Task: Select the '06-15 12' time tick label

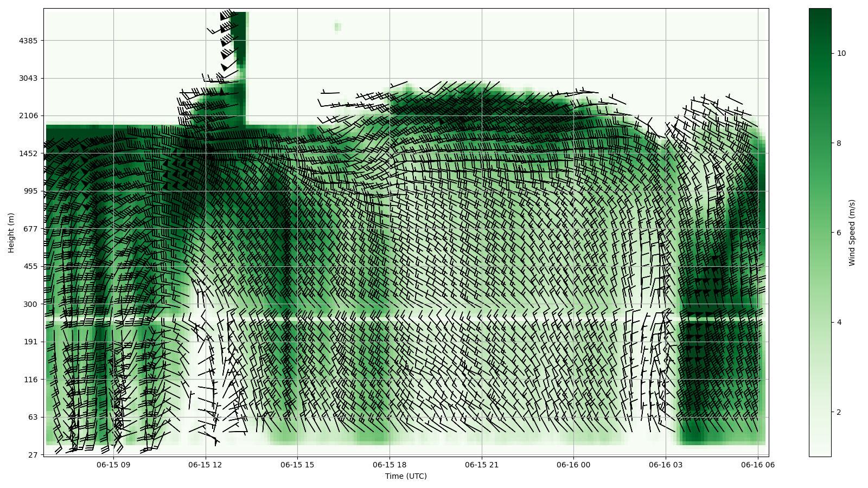Action: [206, 465]
